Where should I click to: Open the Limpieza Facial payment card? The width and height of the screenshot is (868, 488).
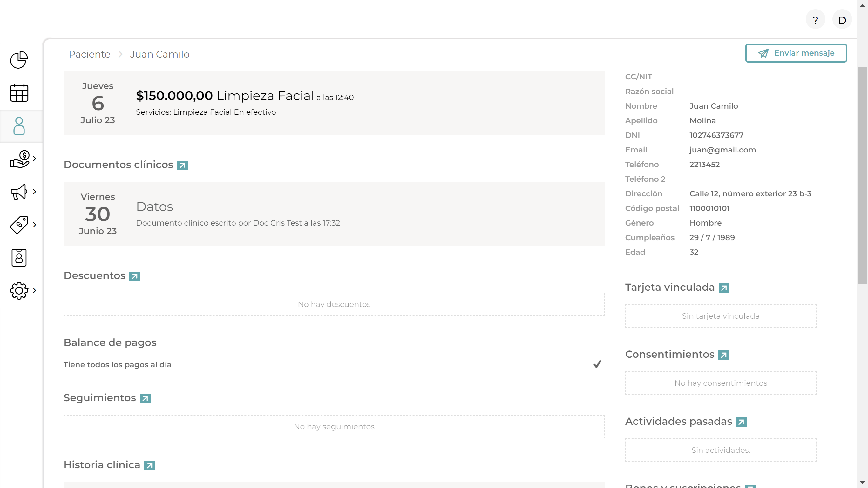[334, 103]
